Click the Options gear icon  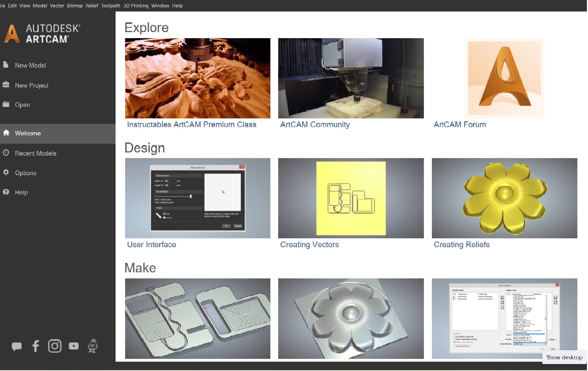[x=6, y=172]
